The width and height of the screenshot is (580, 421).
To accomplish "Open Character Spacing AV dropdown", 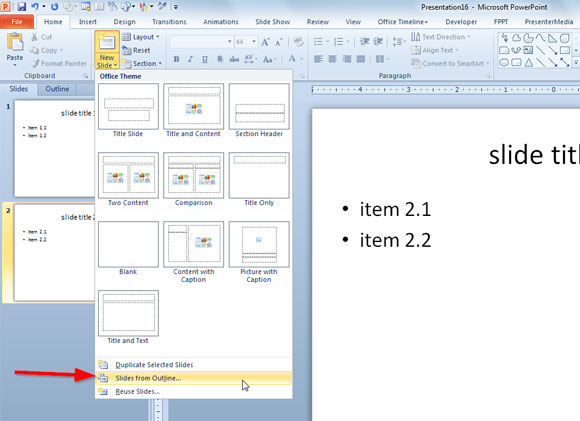I will tap(251, 59).
